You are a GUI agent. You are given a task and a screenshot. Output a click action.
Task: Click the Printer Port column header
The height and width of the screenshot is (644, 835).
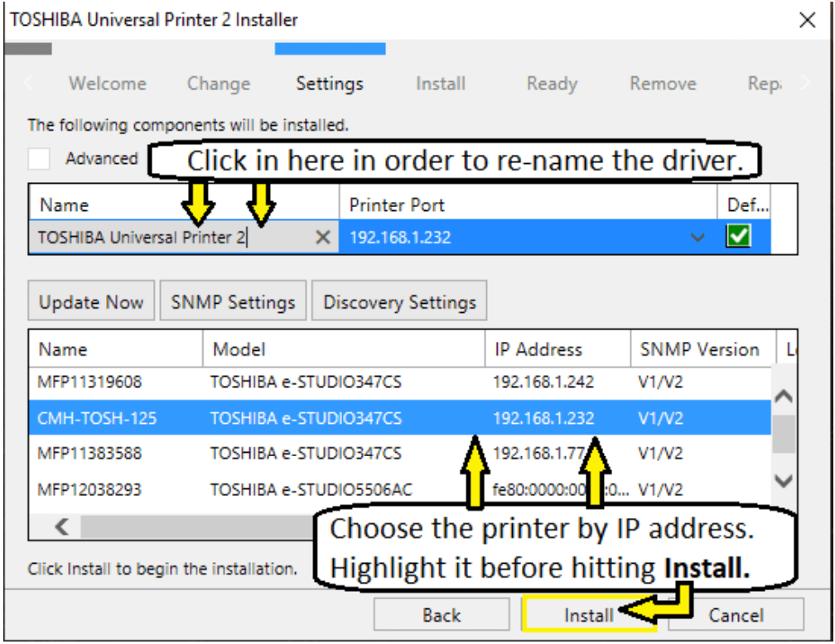pyautogui.click(x=528, y=204)
